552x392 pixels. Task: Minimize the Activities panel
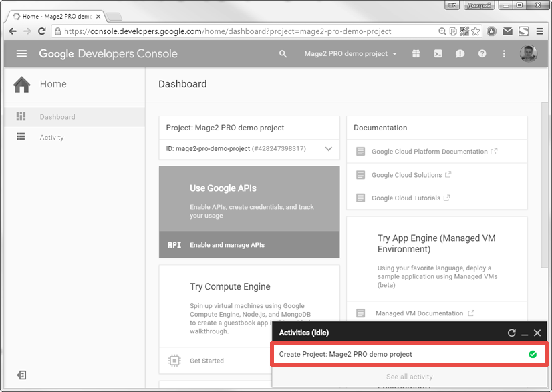(x=525, y=333)
